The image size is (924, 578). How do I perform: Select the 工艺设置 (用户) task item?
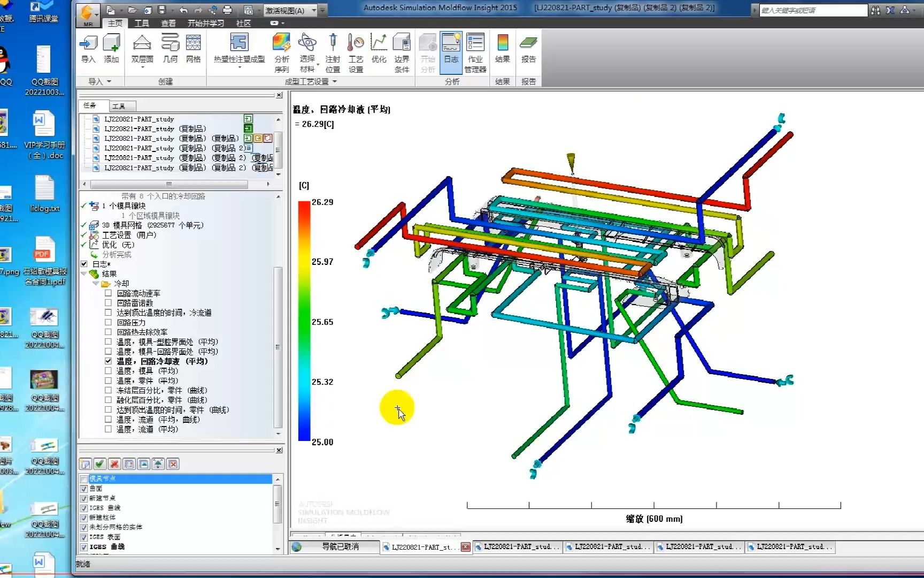(129, 235)
